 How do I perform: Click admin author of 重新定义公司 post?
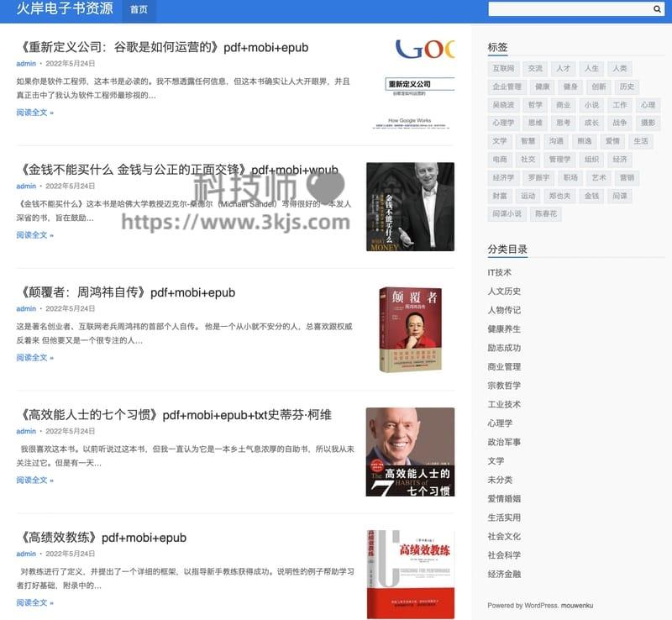(26, 64)
